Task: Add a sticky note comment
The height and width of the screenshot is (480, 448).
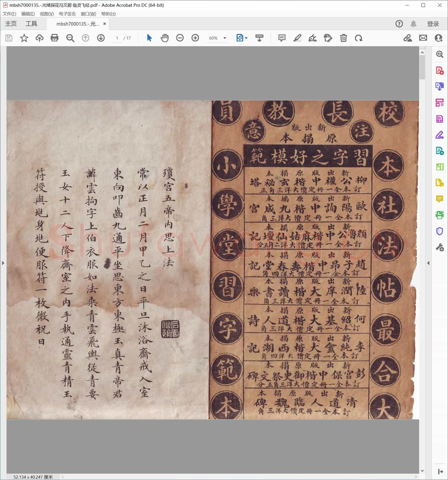Action: (x=282, y=38)
